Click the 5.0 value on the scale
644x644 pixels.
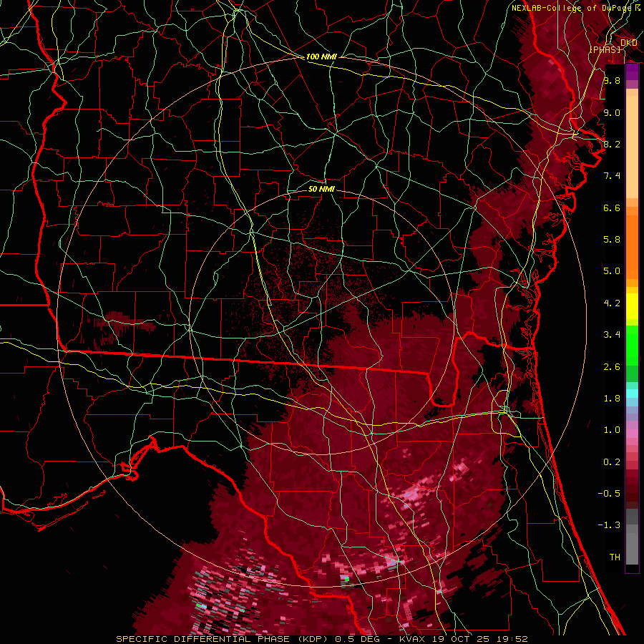pos(612,271)
